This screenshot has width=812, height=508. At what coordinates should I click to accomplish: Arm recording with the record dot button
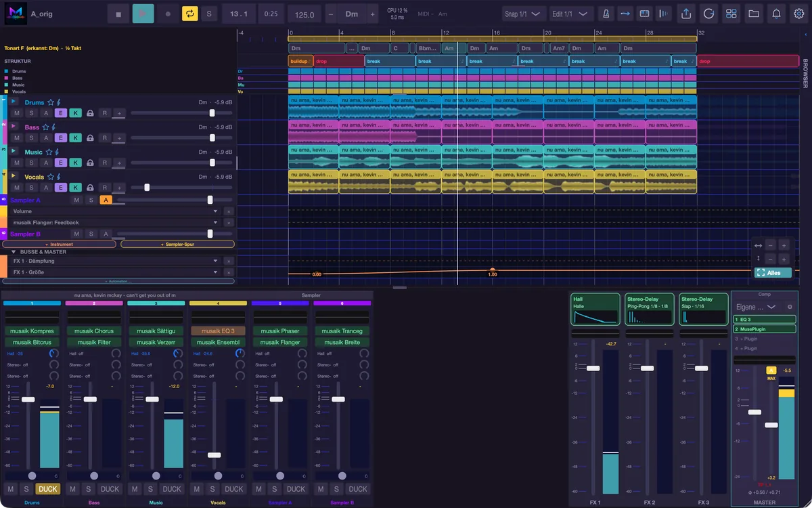(168, 14)
